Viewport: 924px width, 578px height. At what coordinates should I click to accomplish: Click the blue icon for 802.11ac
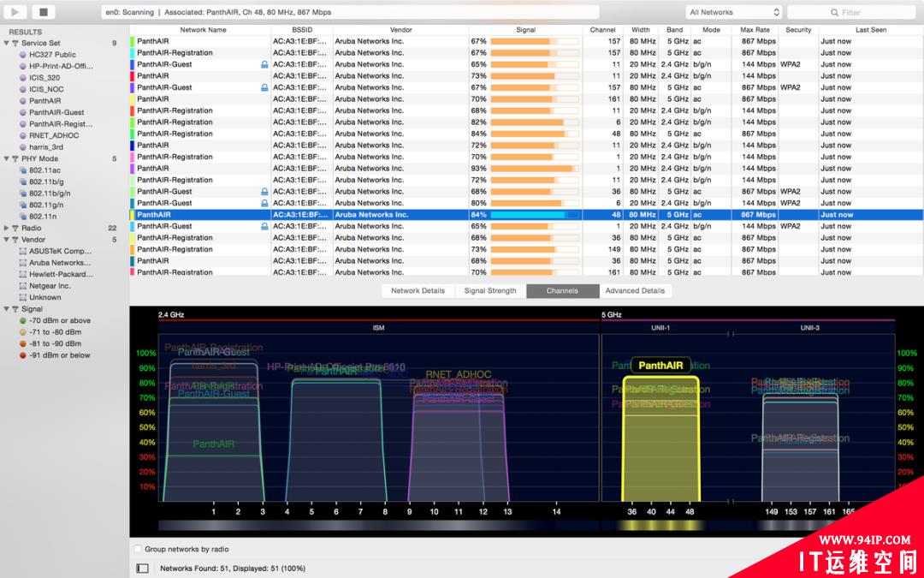coord(23,170)
